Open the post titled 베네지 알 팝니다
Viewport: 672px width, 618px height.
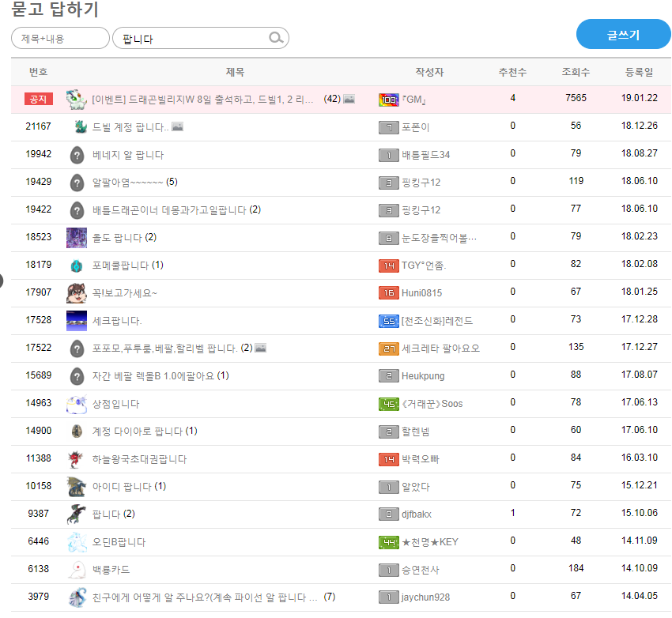[x=128, y=154]
